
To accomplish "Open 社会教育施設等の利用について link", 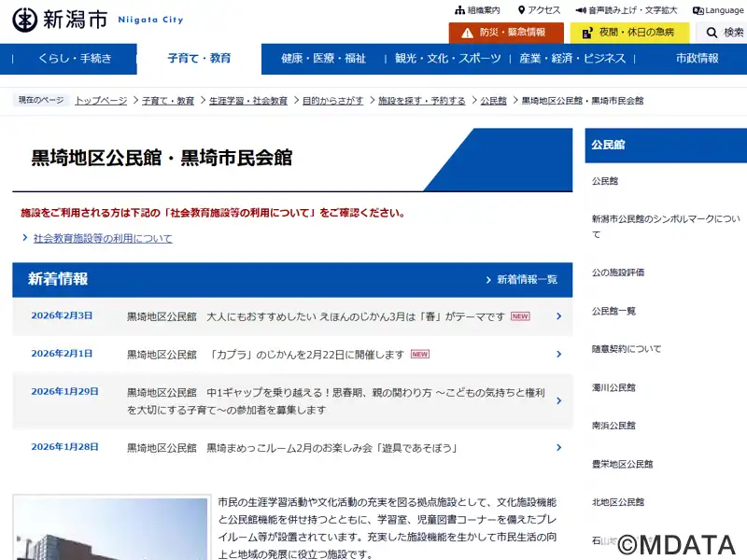I will (x=103, y=239).
